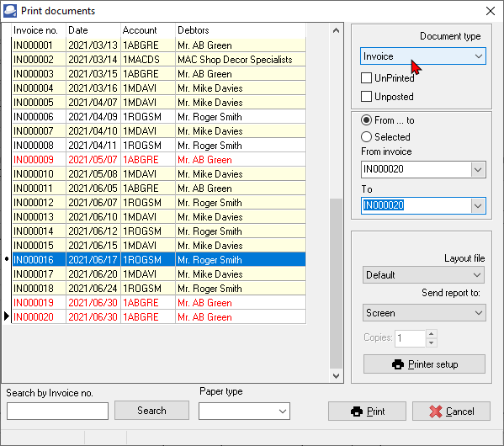Image resolution: width=504 pixels, height=446 pixels.
Task: Click date cell 2021/06/24
Action: 93,289
